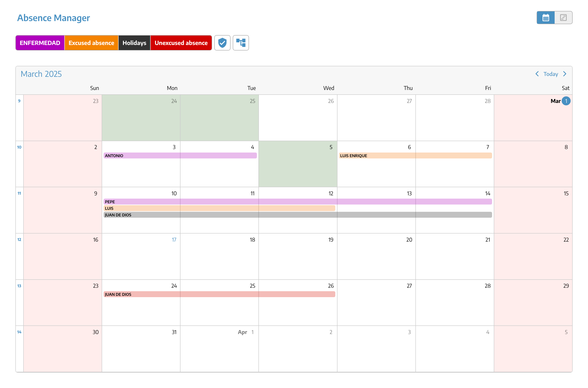Open week 11 number

pyautogui.click(x=19, y=193)
